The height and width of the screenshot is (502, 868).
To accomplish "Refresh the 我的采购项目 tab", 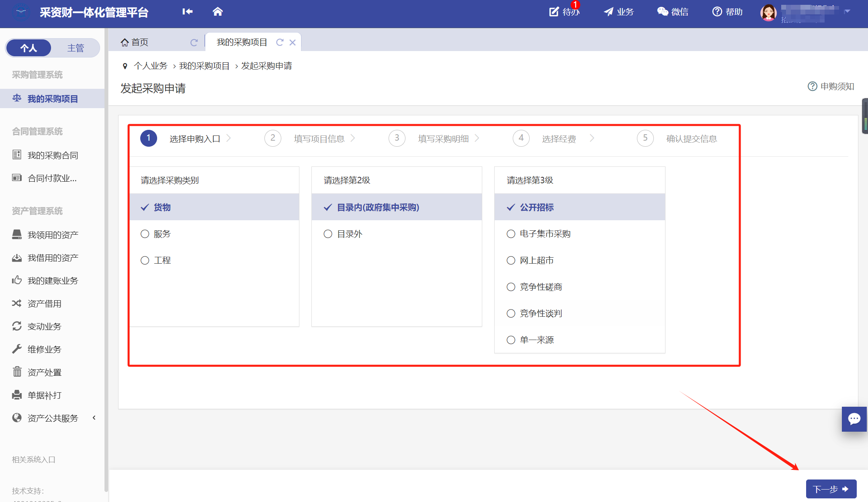I will [280, 42].
